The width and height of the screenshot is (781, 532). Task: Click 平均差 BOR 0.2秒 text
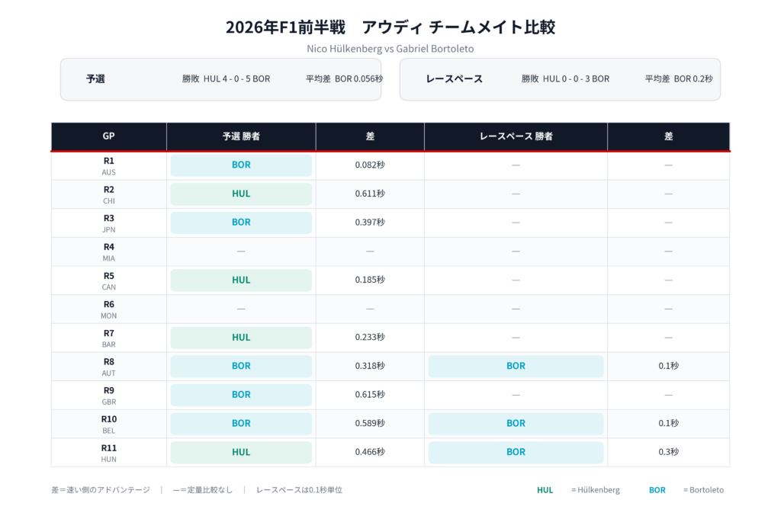(x=678, y=79)
